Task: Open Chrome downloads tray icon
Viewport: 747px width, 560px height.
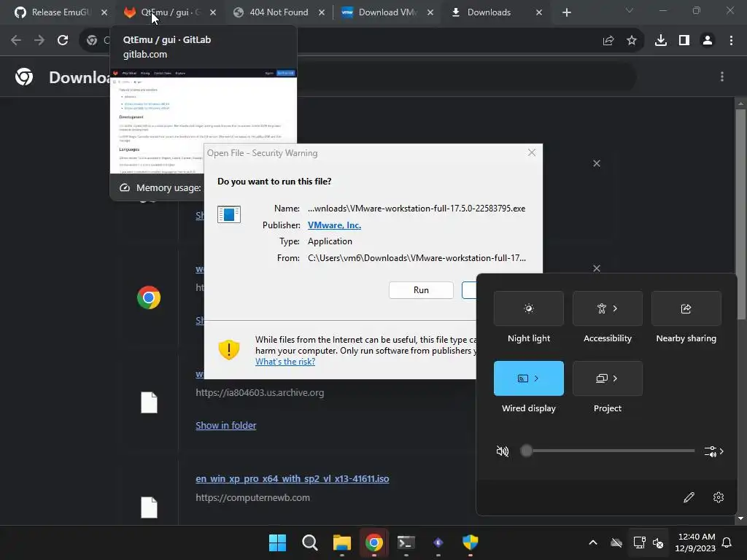Action: pyautogui.click(x=661, y=41)
